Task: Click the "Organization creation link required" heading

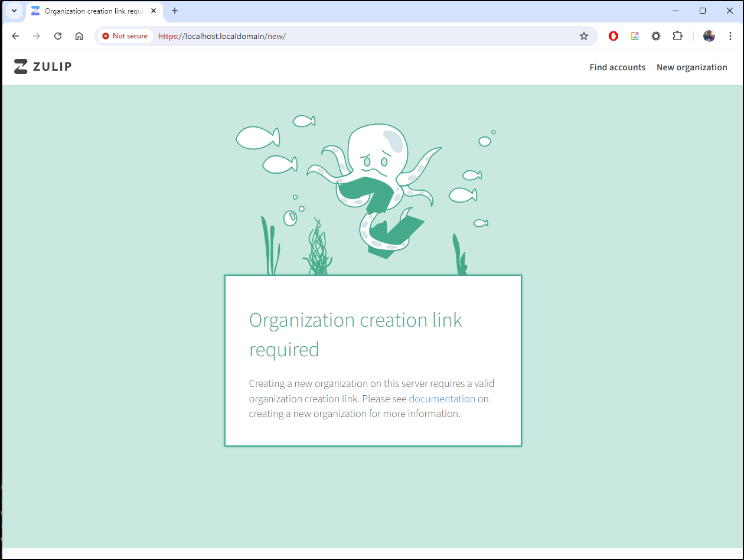Action: (x=355, y=334)
